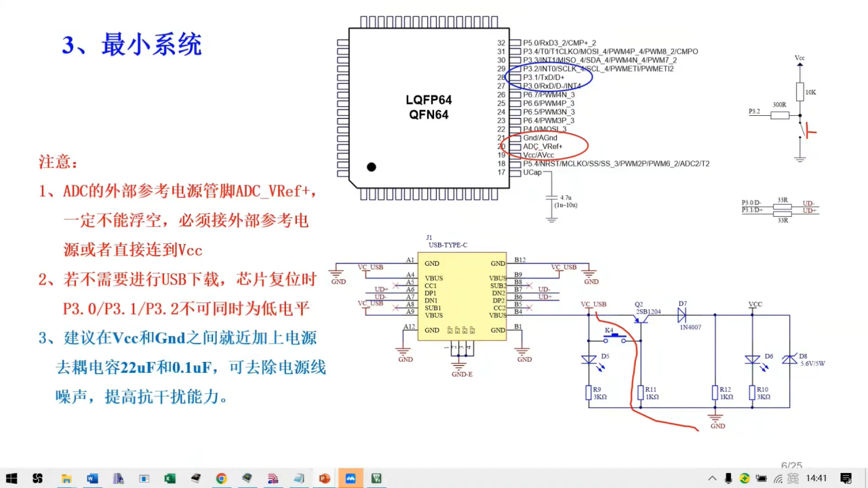868x488 pixels.
Task: Click the 1N4007 diode label
Action: [692, 328]
